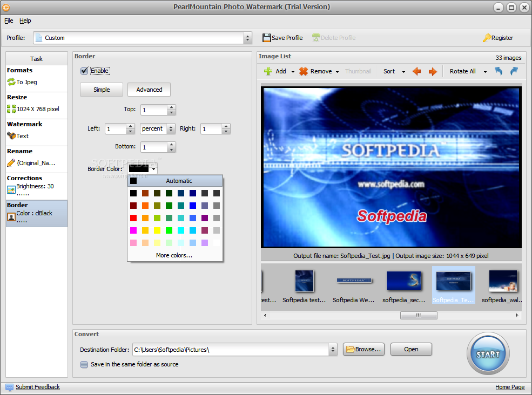Pick the bright red color swatch
This screenshot has width=532, height=395.
click(x=133, y=218)
